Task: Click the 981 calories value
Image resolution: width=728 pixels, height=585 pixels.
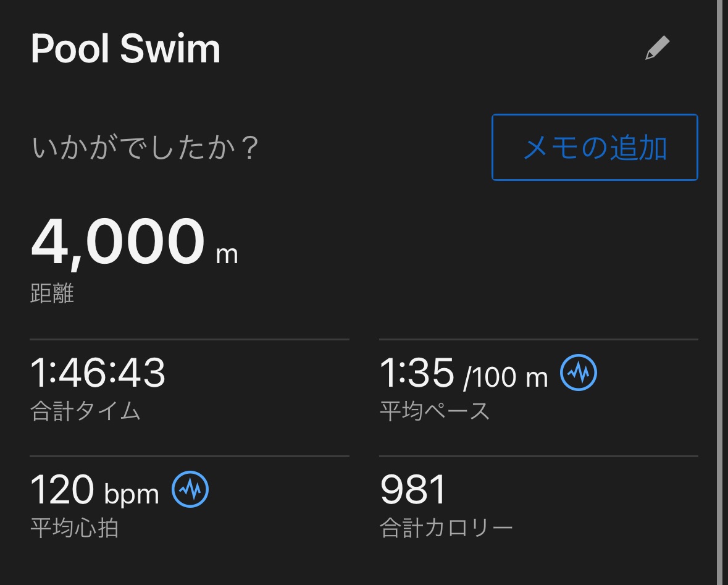Action: tap(413, 490)
